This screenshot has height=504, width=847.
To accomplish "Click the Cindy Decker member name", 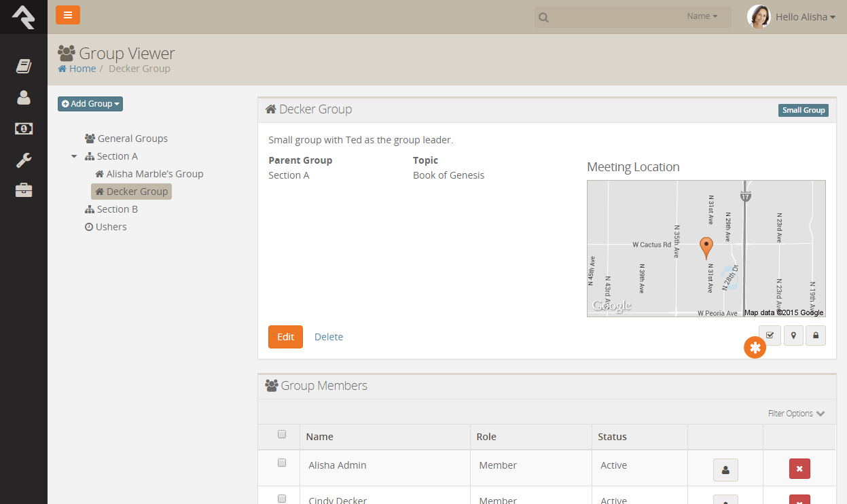I will [x=338, y=501].
